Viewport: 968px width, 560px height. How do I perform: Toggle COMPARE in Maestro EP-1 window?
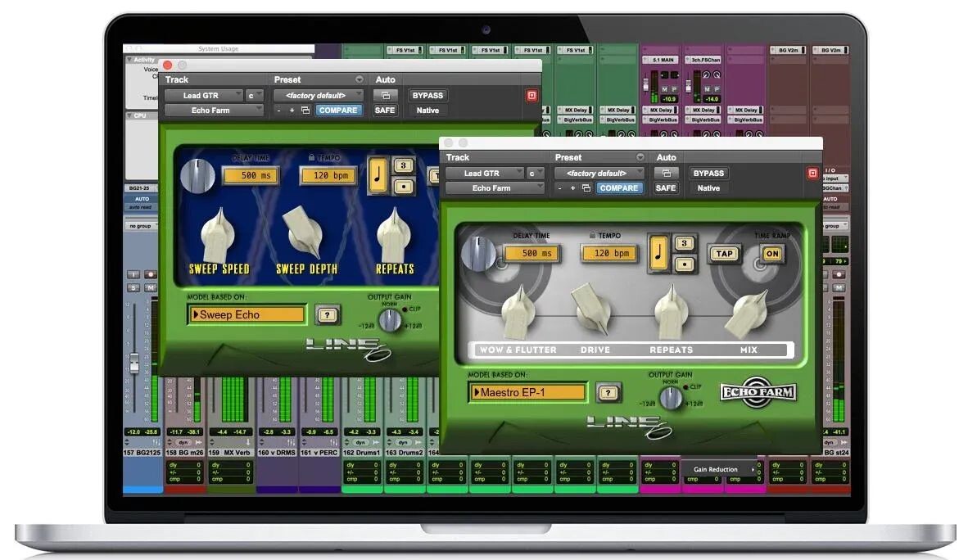click(618, 188)
